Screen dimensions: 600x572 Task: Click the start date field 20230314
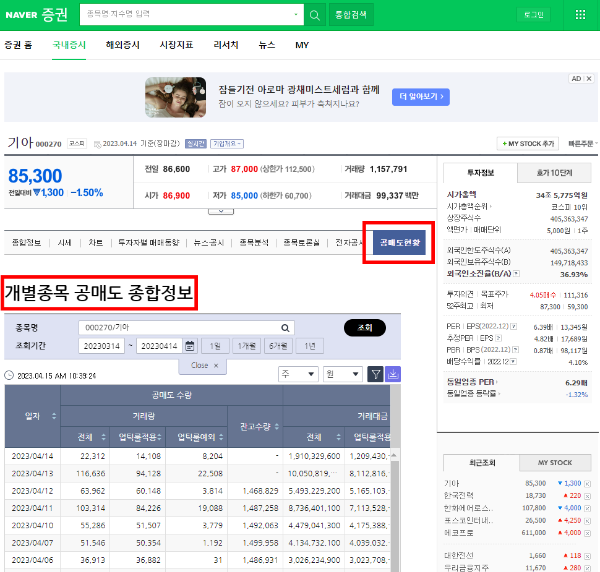click(101, 346)
